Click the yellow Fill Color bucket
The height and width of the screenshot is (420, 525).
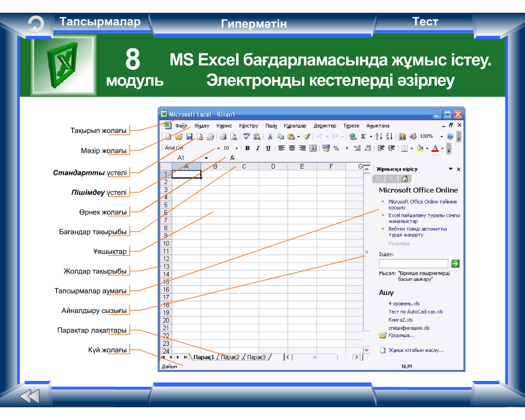point(420,148)
